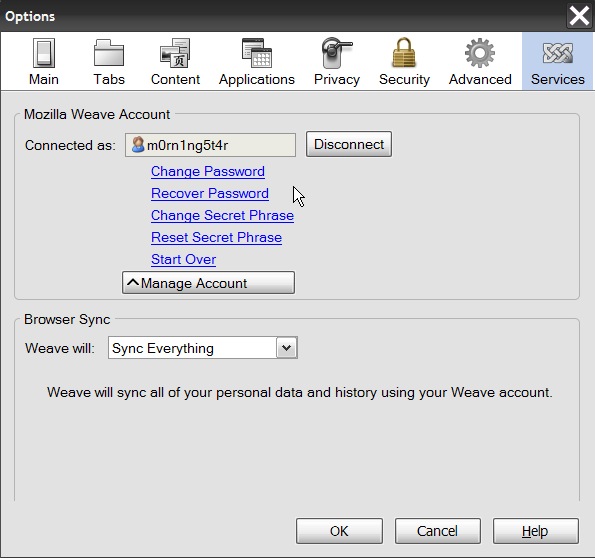Click the Change Secret Phrase link
595x558 pixels.
click(222, 215)
